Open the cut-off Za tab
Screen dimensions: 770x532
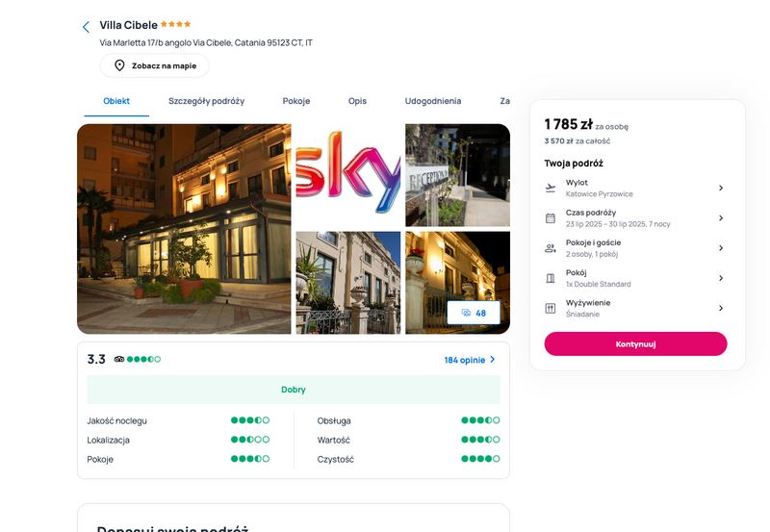pos(504,101)
